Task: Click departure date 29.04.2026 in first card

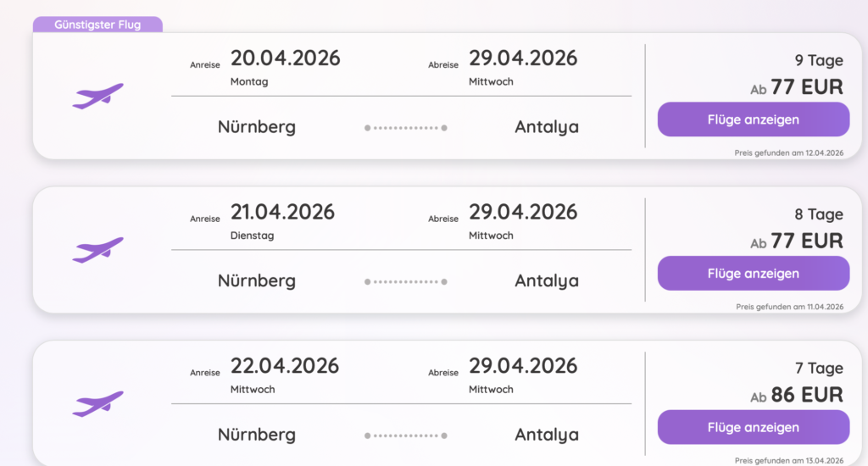Action: click(523, 58)
